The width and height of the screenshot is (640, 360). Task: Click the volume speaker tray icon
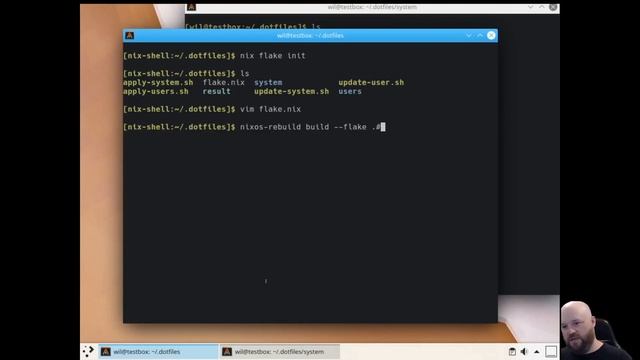pos(524,351)
